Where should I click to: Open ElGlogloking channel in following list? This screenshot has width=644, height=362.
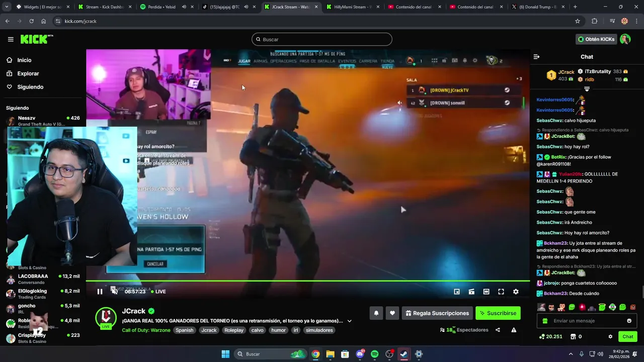point(43,294)
